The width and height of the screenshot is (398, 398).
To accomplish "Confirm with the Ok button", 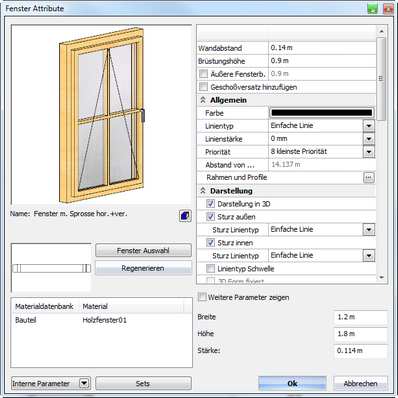I will pos(292,383).
